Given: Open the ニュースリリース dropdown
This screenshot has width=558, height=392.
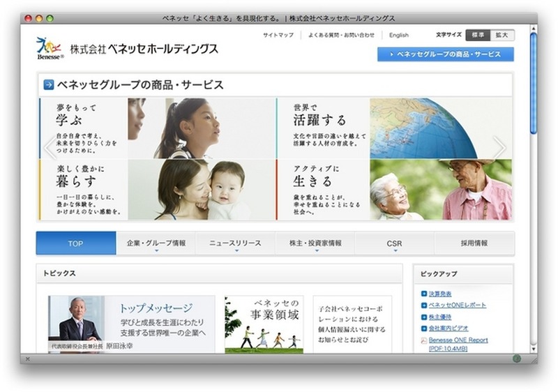Looking at the screenshot, I should tap(236, 243).
